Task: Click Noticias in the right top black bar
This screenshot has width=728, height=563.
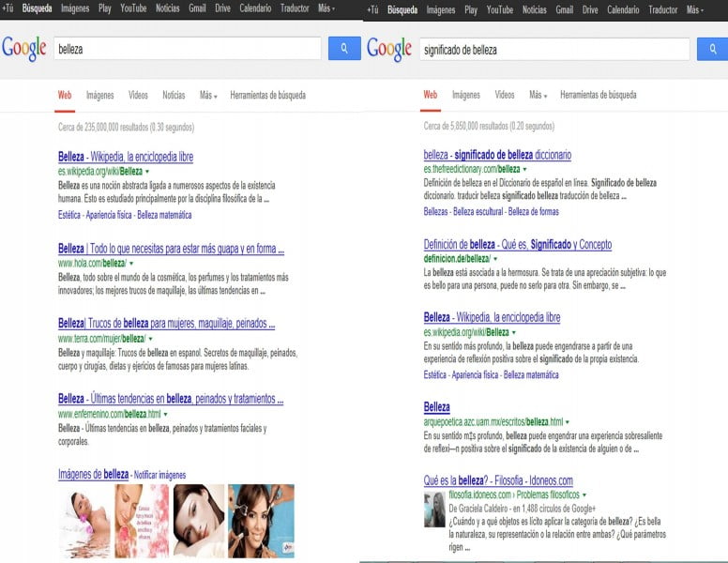Action: pyautogui.click(x=535, y=9)
